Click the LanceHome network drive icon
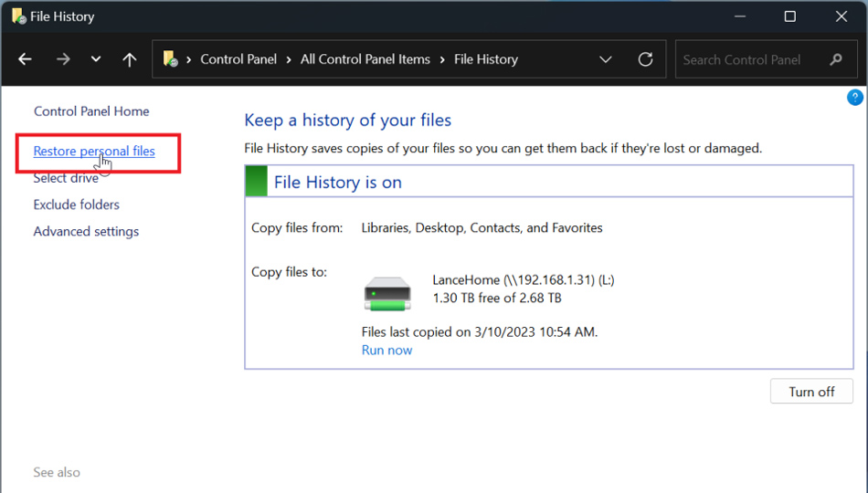Image resolution: width=868 pixels, height=493 pixels. [387, 294]
